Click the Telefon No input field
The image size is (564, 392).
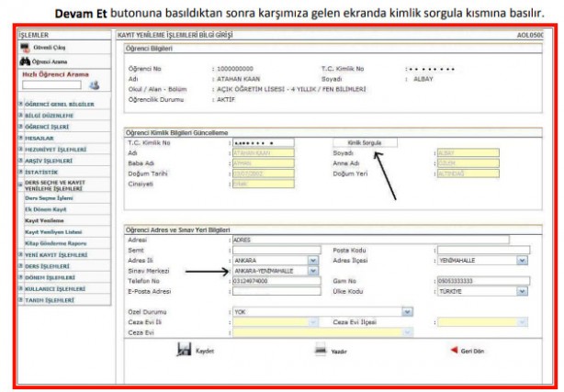tap(276, 281)
